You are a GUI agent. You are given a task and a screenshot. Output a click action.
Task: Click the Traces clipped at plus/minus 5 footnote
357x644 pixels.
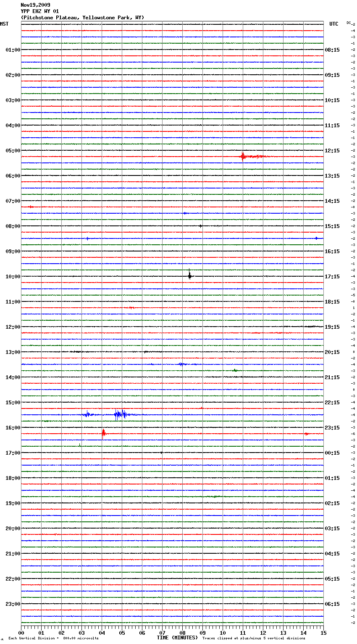[x=254, y=638]
